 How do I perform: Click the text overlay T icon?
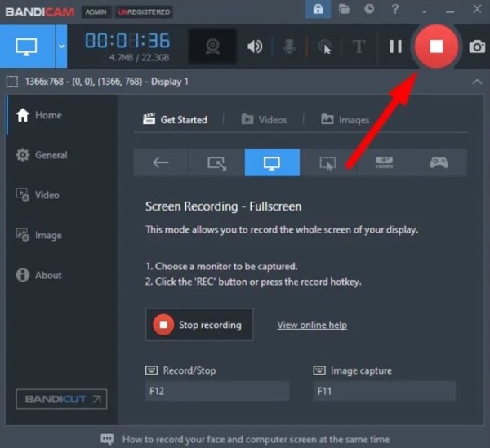pyautogui.click(x=358, y=47)
